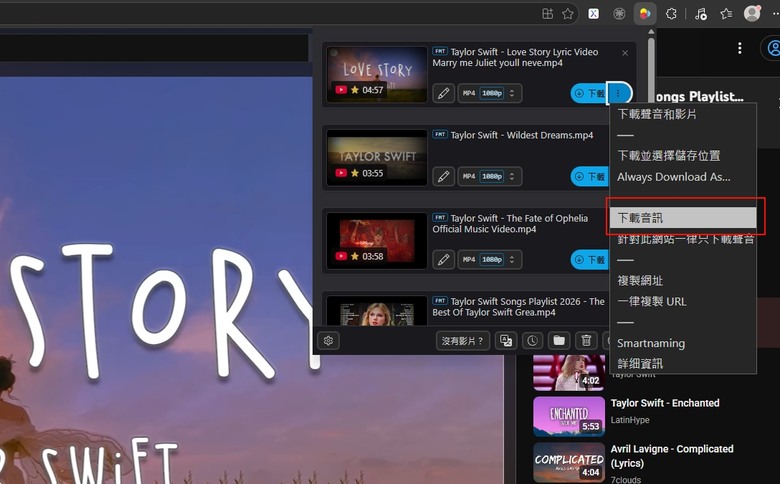Screen dimensions: 780x484
Task: Open the white X extension icon
Action: tap(593, 13)
